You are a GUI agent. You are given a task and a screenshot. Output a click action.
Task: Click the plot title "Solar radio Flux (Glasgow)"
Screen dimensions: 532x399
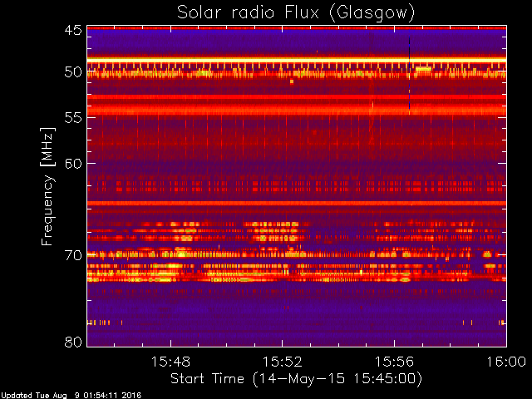(296, 13)
